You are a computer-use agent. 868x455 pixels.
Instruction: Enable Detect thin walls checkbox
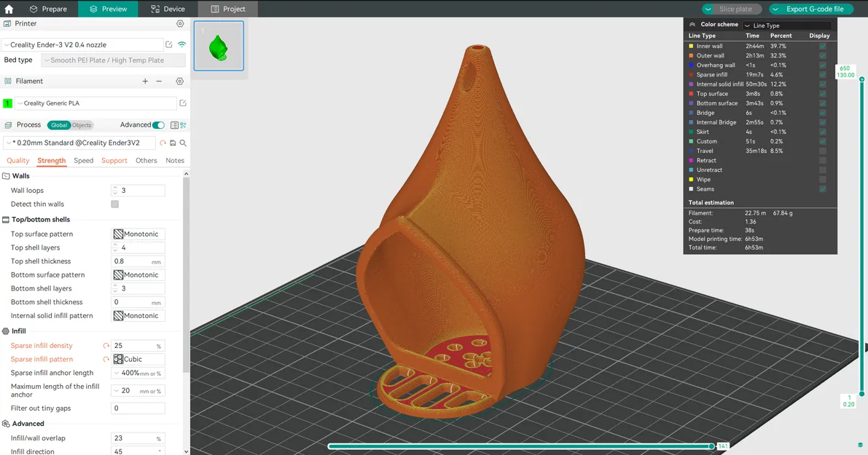[114, 204]
